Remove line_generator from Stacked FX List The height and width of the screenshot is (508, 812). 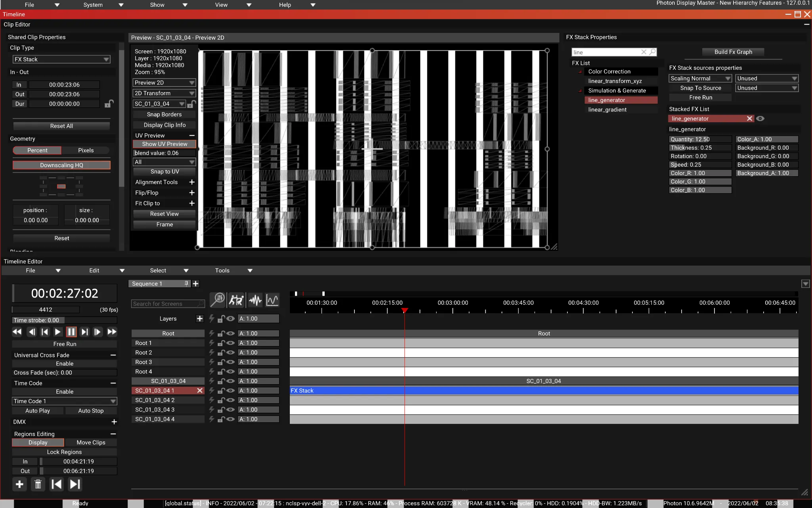749,119
